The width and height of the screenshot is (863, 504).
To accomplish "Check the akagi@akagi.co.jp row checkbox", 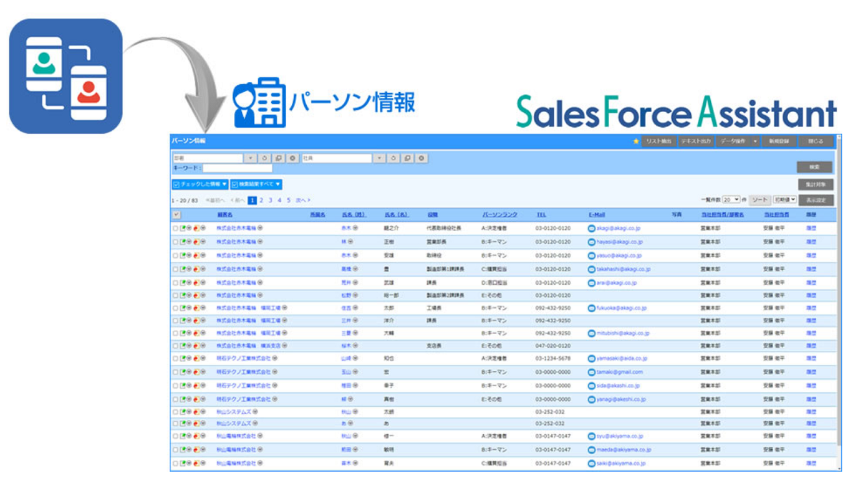I will pyautogui.click(x=176, y=229).
